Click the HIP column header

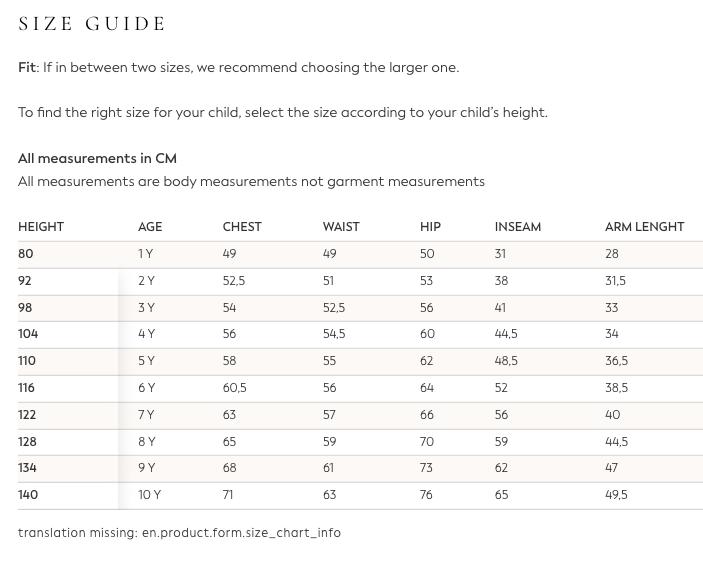pos(430,227)
